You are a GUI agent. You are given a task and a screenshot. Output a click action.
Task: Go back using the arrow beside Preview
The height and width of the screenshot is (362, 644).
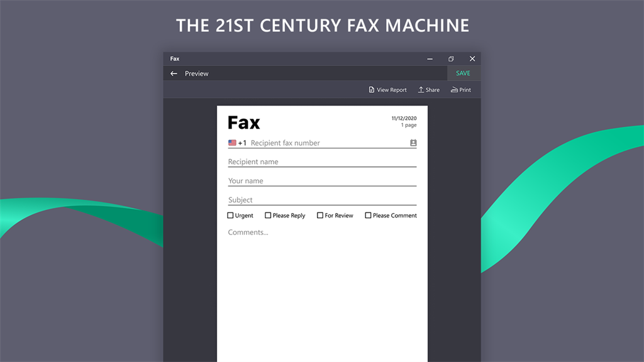tap(174, 74)
